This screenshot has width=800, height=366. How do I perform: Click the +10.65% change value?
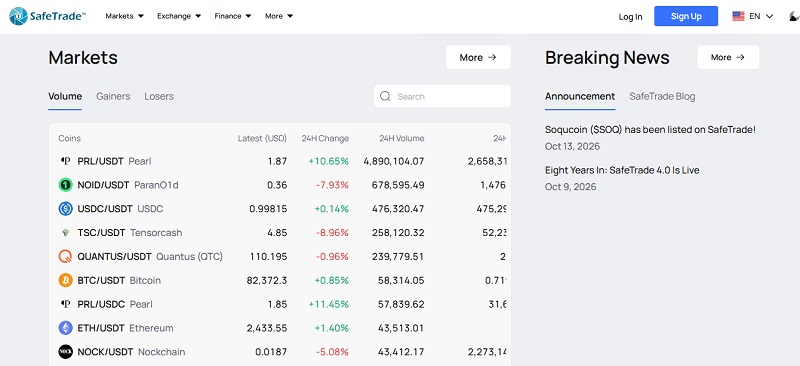coord(329,161)
